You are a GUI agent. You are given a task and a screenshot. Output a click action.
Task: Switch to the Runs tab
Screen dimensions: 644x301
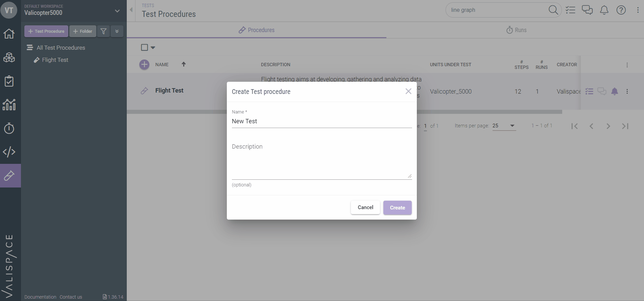tap(516, 30)
